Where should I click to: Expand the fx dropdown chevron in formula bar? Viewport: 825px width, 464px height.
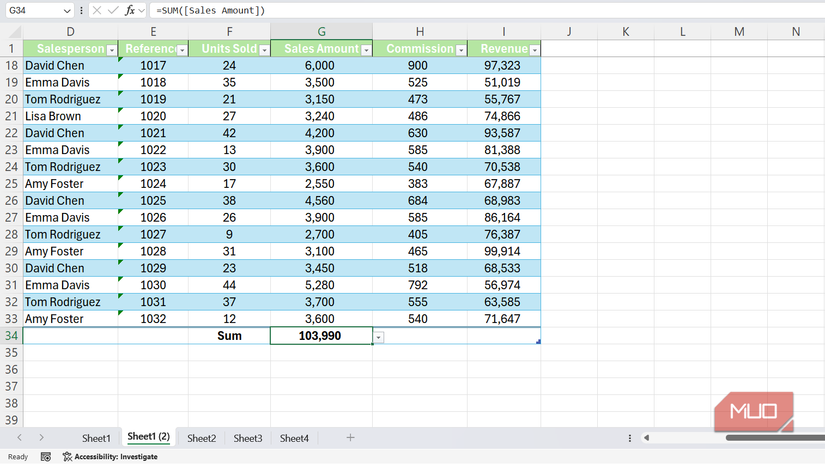(x=142, y=11)
